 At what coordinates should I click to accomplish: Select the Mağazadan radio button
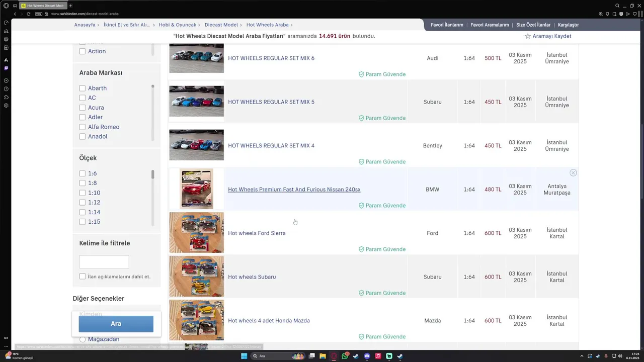(x=83, y=339)
